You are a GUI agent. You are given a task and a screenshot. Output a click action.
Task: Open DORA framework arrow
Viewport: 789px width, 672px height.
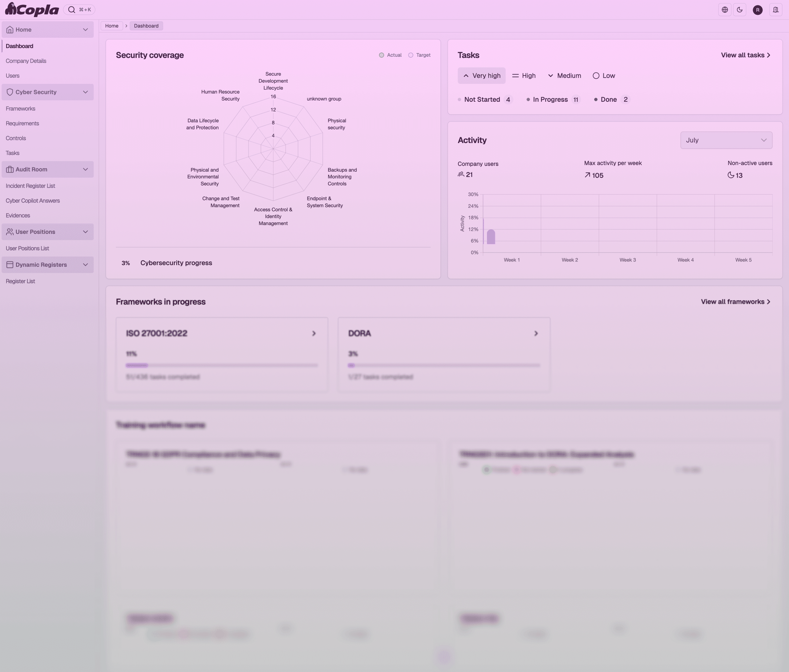(536, 333)
